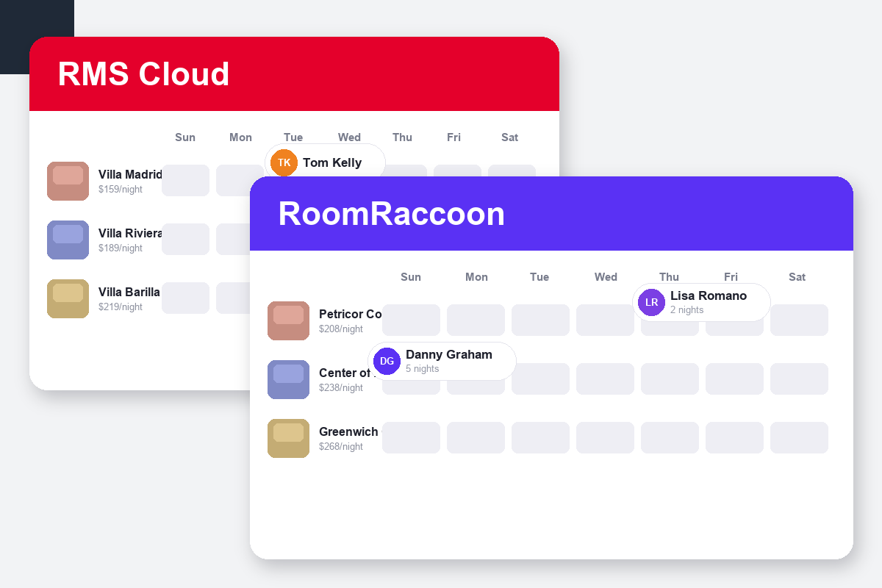This screenshot has height=588, width=882.
Task: Click the Center of room thumbnail in RoomRaccoon
Action: 288,379
